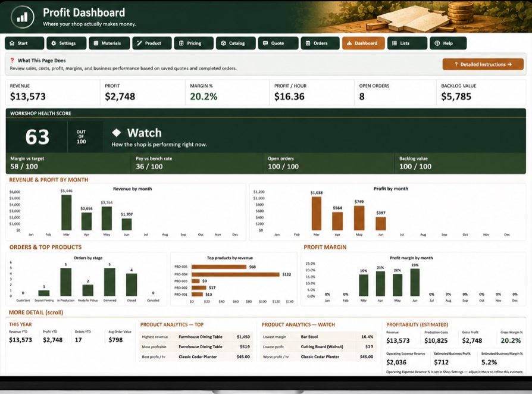Click the box icon on Catalog tab

coord(223,43)
